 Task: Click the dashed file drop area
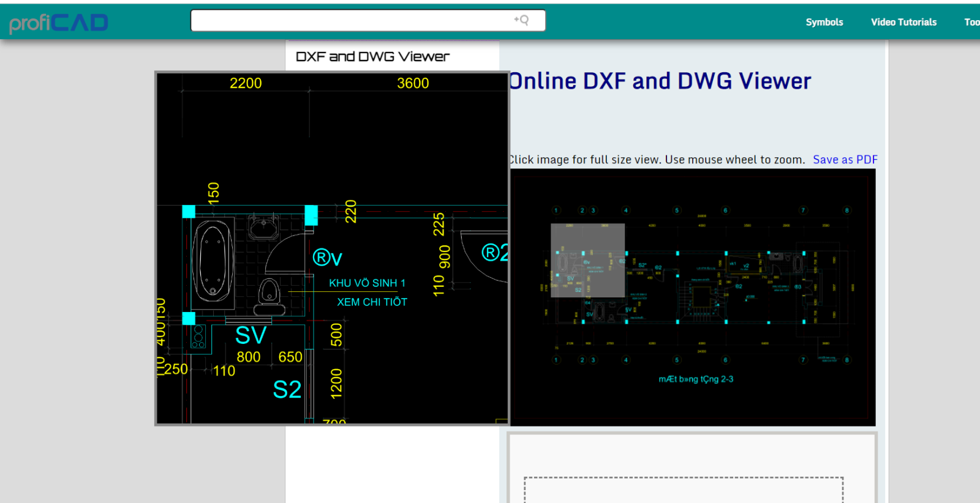683,490
